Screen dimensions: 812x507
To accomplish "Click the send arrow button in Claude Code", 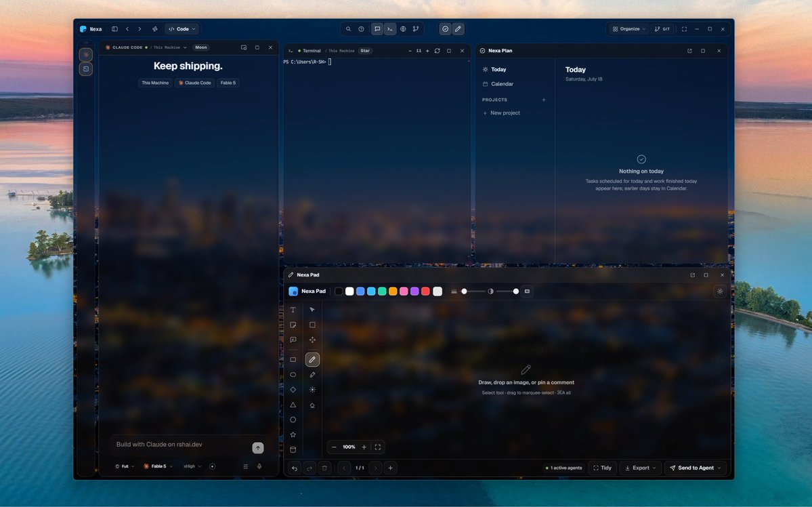I will 258,448.
